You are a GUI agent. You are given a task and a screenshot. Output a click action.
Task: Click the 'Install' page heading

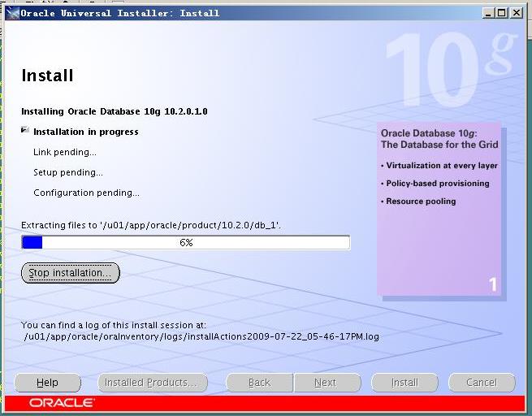(x=47, y=76)
